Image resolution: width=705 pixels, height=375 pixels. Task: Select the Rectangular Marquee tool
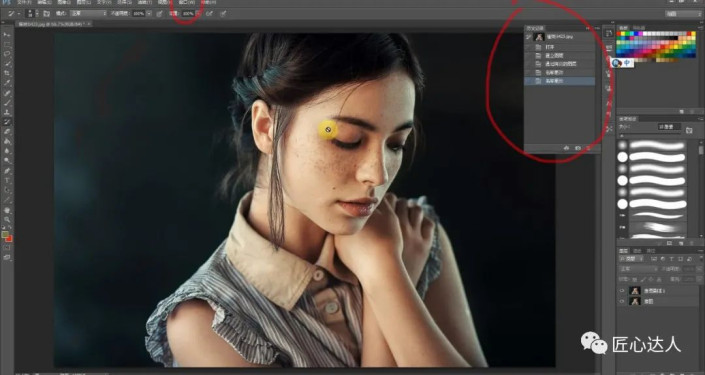click(7, 45)
